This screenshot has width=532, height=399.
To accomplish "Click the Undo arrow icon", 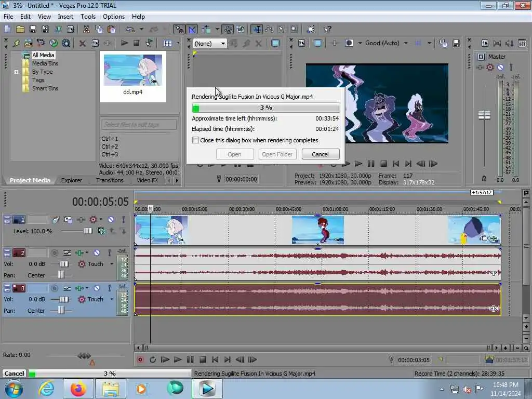I will click(130, 29).
